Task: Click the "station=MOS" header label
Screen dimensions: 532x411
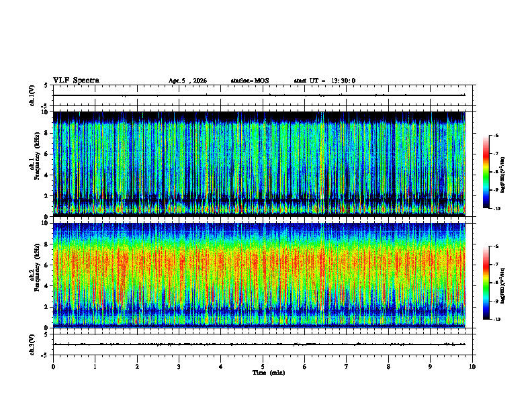Action: (x=250, y=81)
